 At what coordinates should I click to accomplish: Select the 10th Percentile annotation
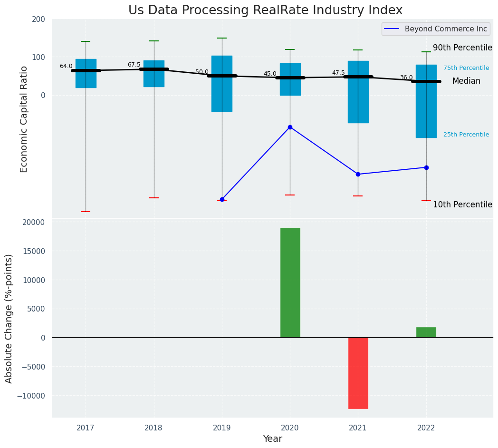(x=462, y=205)
